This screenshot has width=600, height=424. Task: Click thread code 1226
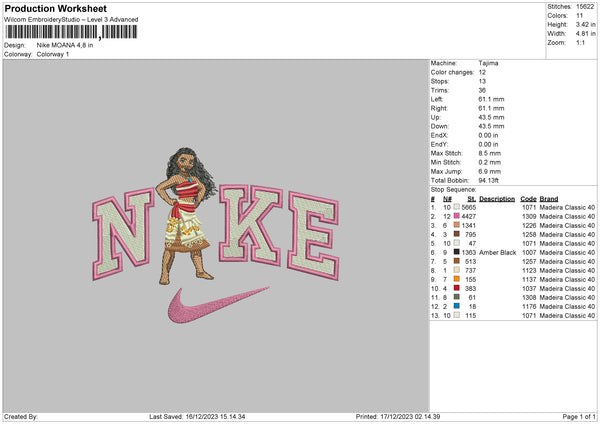529,225
